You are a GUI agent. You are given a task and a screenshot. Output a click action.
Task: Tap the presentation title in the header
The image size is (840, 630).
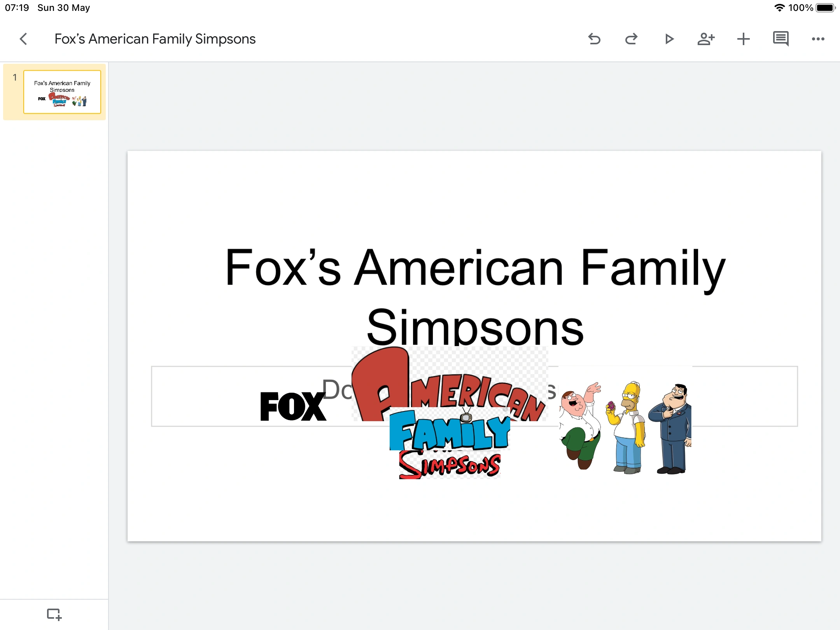pos(155,39)
